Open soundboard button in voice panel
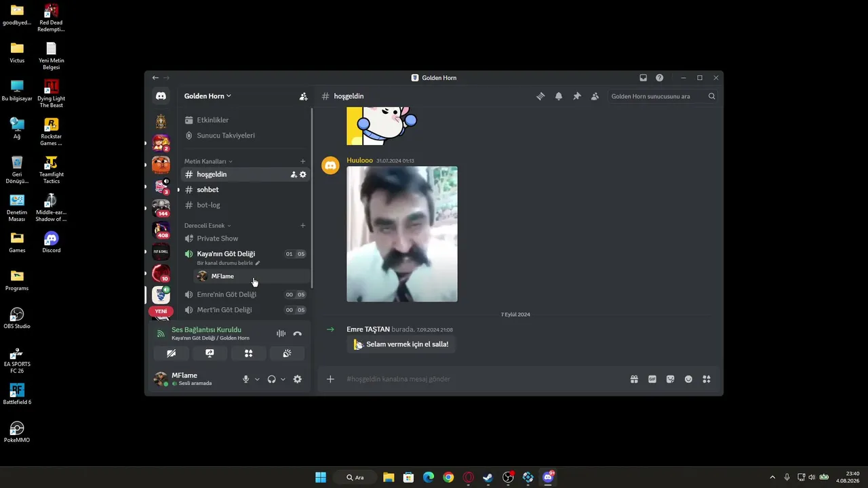Viewport: 868px width, 488px height. [287, 353]
